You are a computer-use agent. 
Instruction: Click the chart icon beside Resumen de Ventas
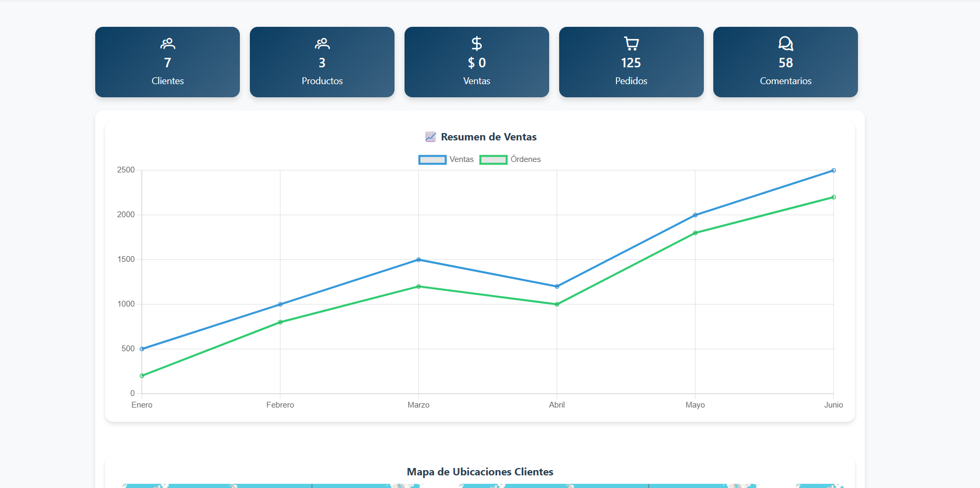(430, 137)
